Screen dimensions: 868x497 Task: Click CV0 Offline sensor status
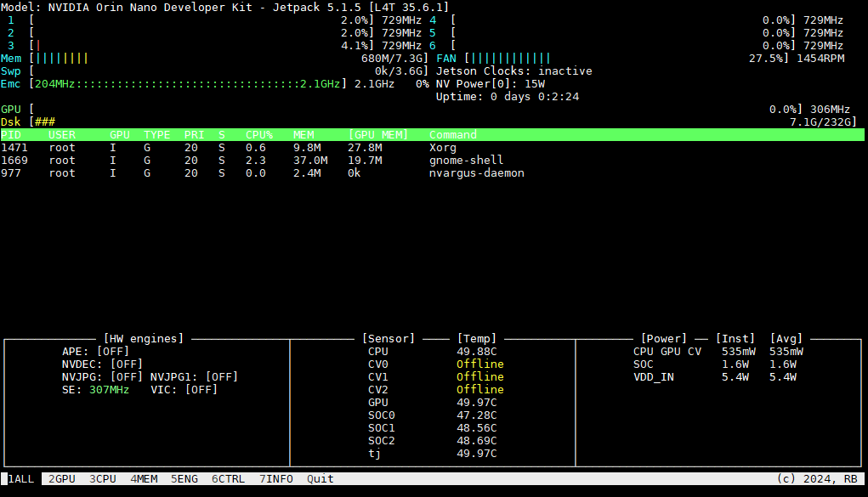click(480, 364)
